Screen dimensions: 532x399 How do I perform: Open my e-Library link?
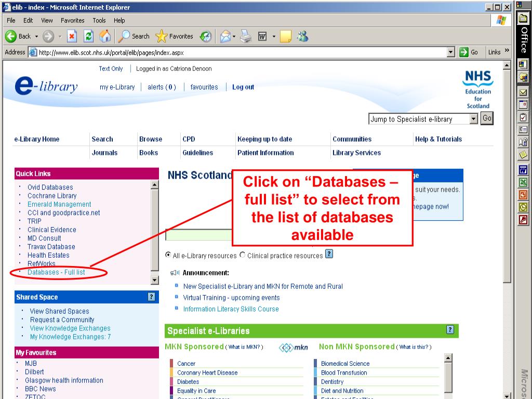click(x=117, y=87)
